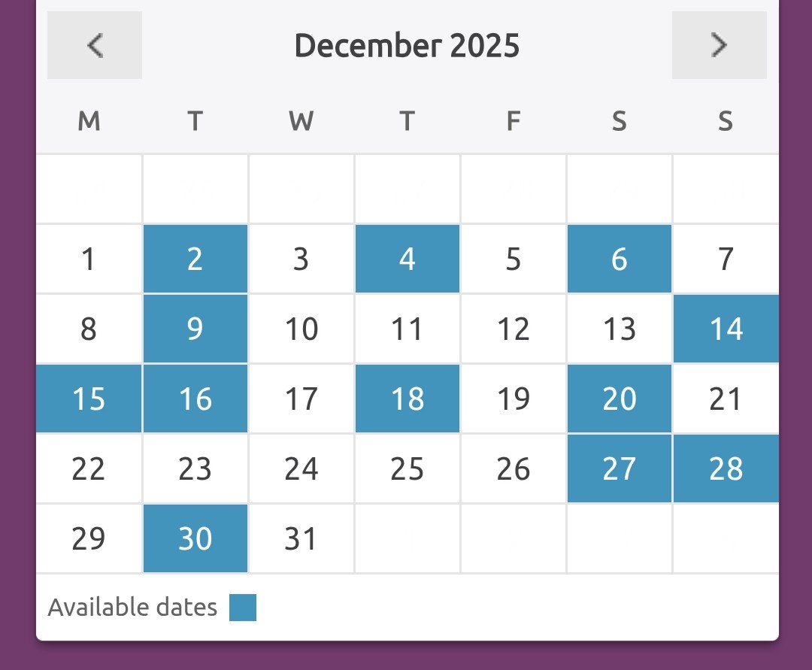Click the blue Available dates legend swatch
This screenshot has height=670, width=812.
tap(243, 608)
